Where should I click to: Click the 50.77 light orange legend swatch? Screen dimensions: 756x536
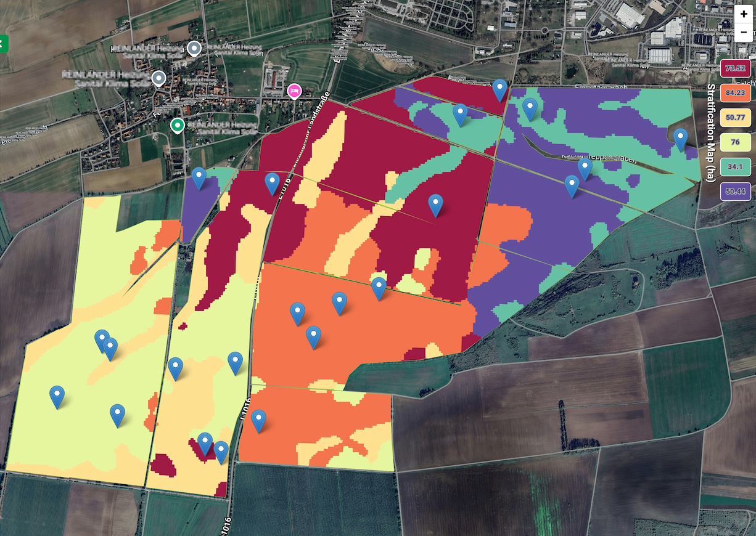tap(735, 117)
